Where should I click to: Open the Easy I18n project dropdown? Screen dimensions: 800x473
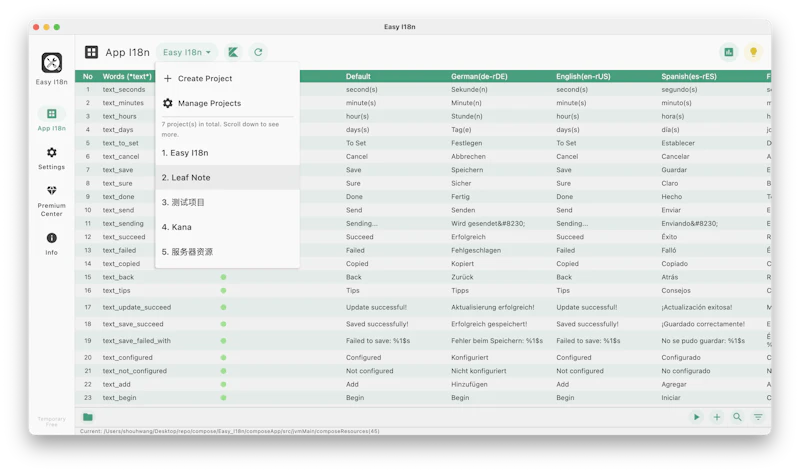(187, 52)
